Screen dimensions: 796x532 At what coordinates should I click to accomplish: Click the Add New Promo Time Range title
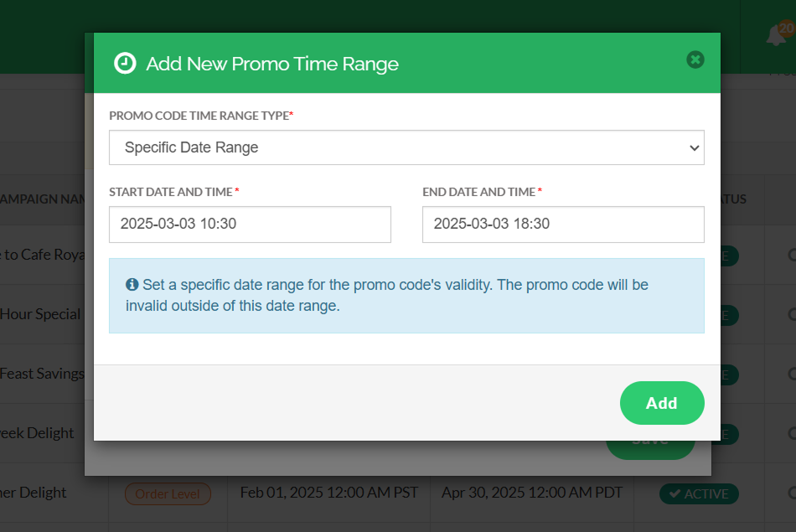tap(272, 64)
